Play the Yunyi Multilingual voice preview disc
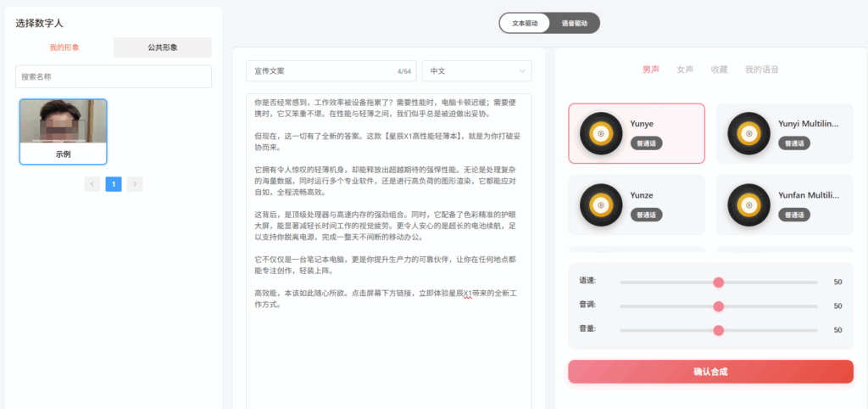The width and height of the screenshot is (868, 409). coord(749,133)
